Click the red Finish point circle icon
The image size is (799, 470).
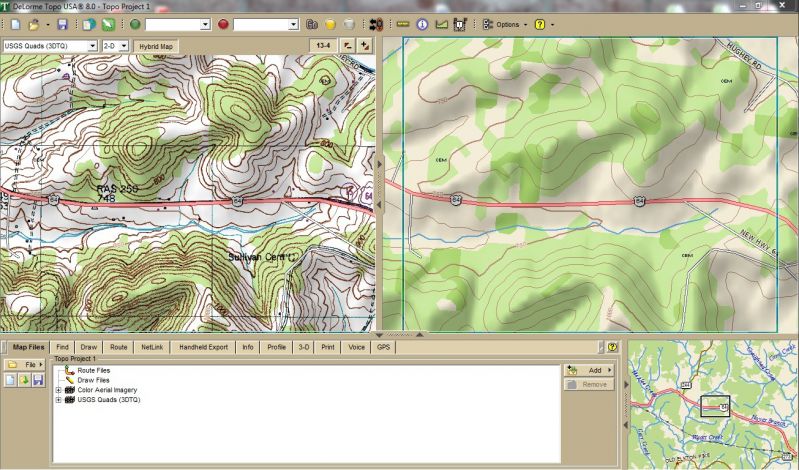pos(223,24)
